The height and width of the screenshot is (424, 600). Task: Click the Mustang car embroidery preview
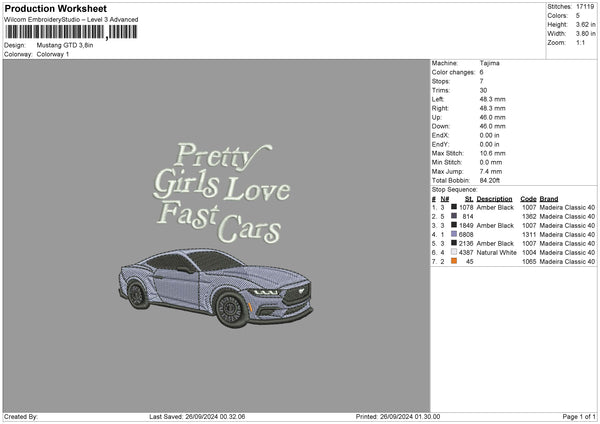(215, 287)
